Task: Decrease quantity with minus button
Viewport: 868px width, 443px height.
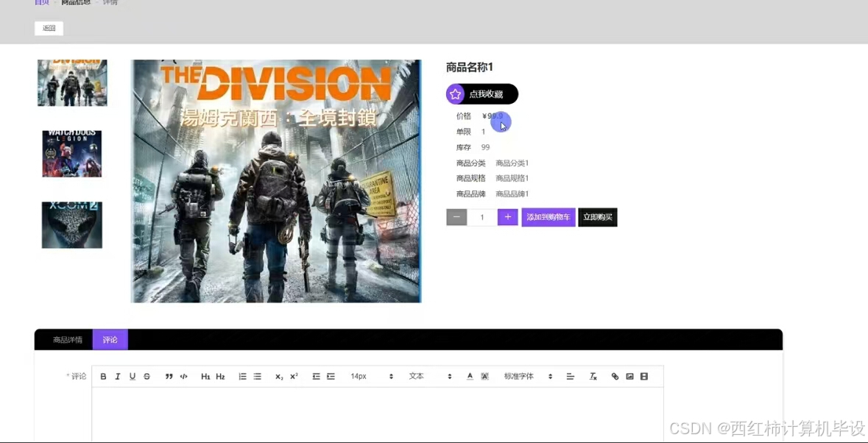Action: point(456,217)
